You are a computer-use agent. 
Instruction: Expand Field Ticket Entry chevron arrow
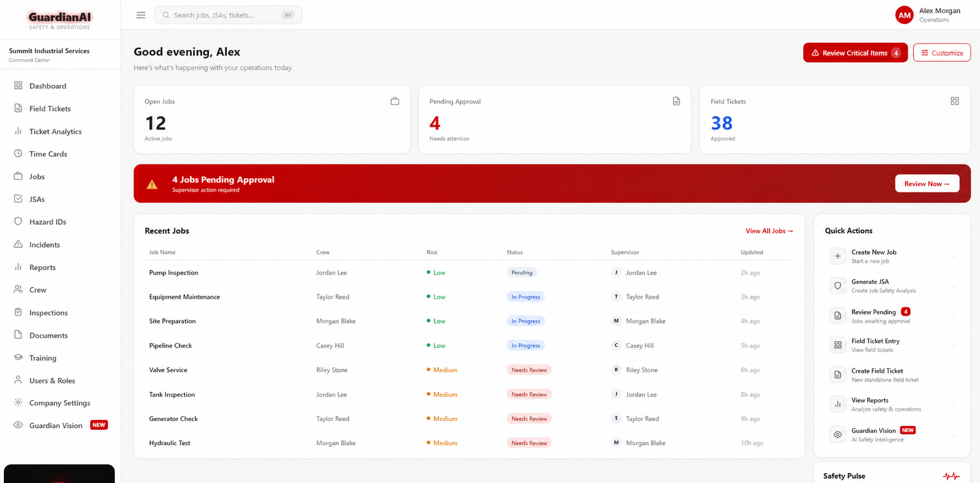pyautogui.click(x=954, y=345)
